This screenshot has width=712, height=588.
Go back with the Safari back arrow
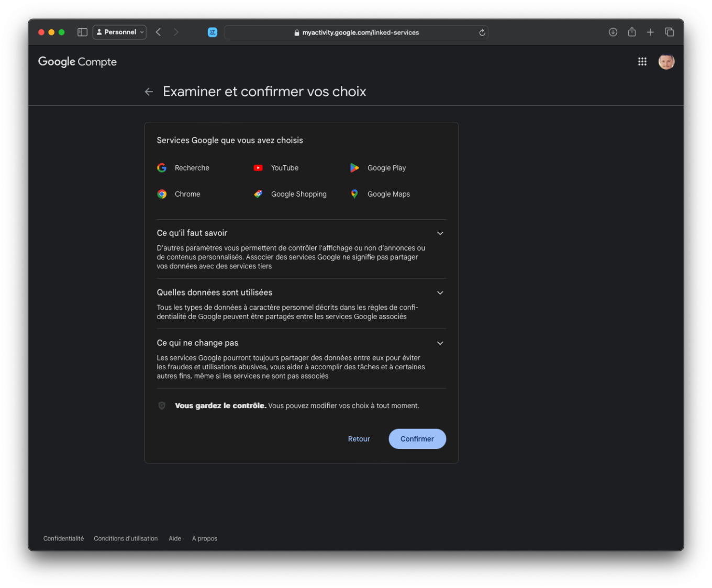(x=158, y=32)
